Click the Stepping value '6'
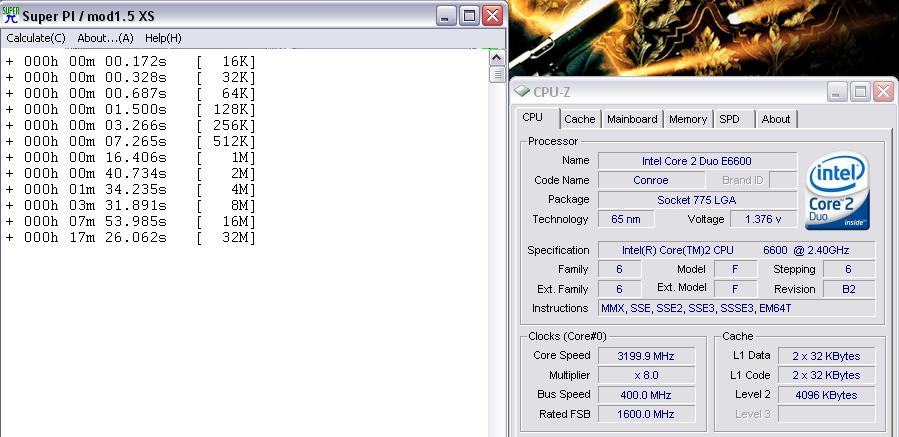This screenshot has width=899, height=437. 849,269
